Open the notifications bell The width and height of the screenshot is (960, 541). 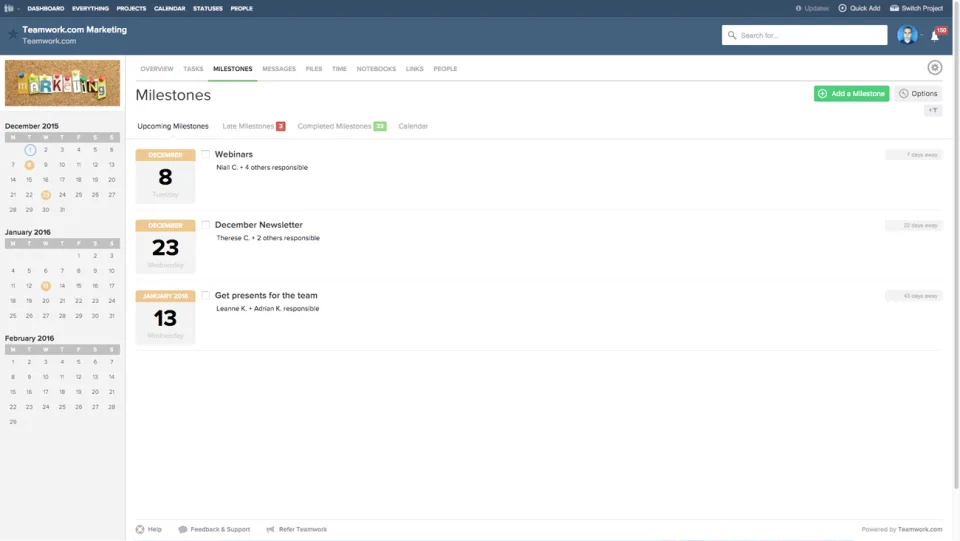point(934,36)
